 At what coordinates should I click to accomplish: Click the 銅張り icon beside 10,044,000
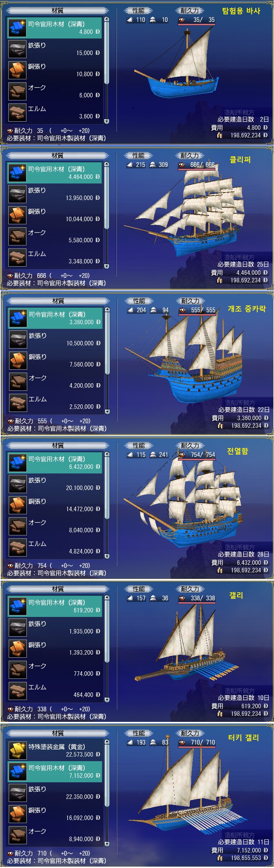pyautogui.click(x=17, y=215)
